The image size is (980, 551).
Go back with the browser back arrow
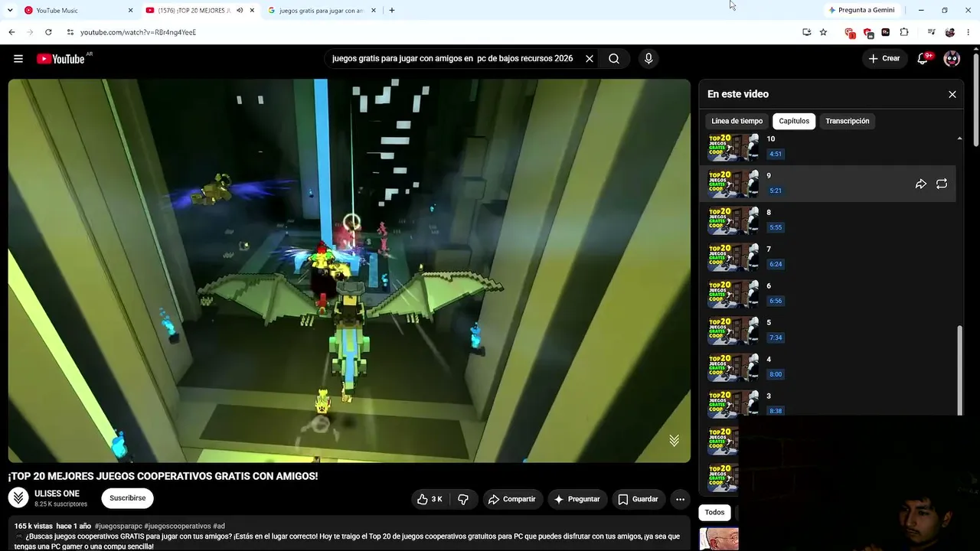(11, 32)
